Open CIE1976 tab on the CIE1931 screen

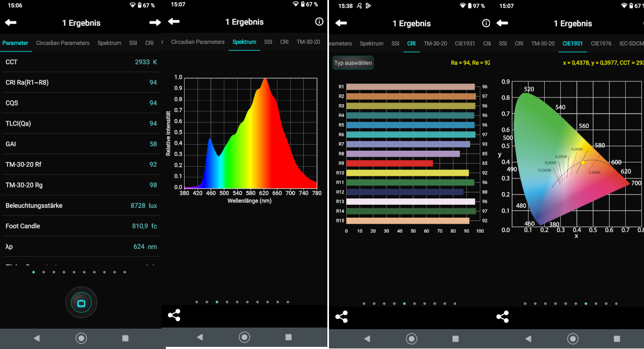601,43
